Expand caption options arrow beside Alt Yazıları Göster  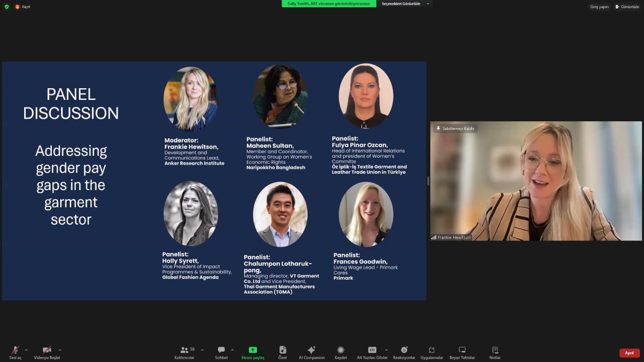386,350
